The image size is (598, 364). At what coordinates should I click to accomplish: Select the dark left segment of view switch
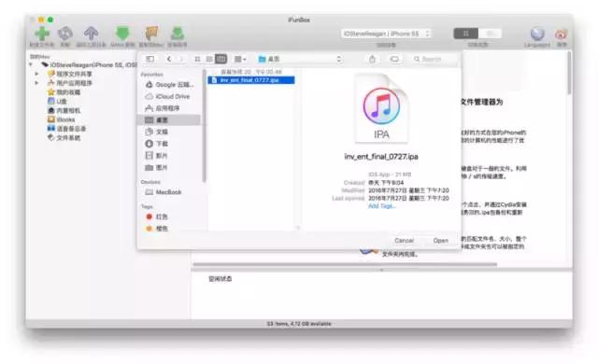(465, 34)
